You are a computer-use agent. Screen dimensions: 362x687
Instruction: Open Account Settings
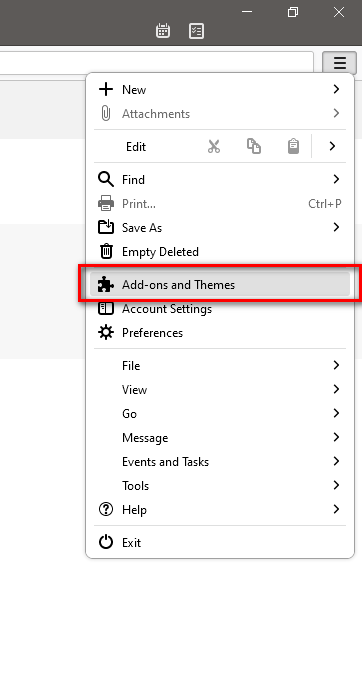(x=220, y=309)
